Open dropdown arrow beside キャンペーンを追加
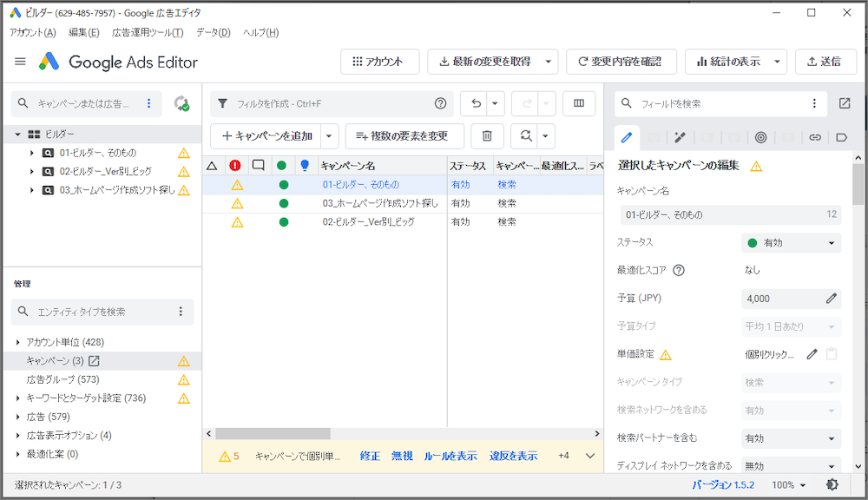This screenshot has width=868, height=500. 329,135
